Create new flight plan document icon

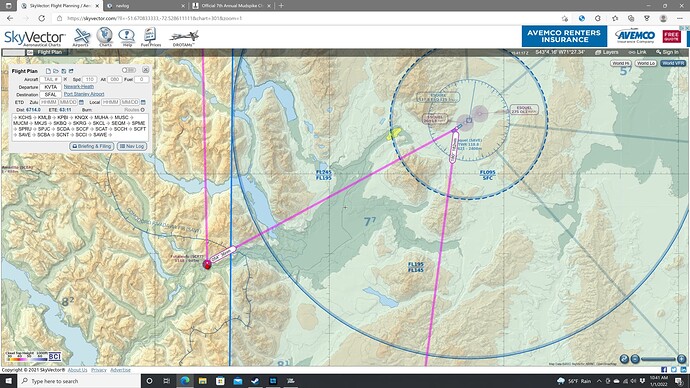(48, 71)
